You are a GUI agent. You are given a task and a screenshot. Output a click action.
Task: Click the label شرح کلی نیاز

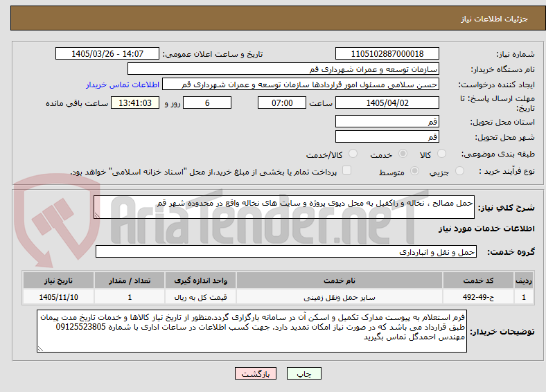507,208
